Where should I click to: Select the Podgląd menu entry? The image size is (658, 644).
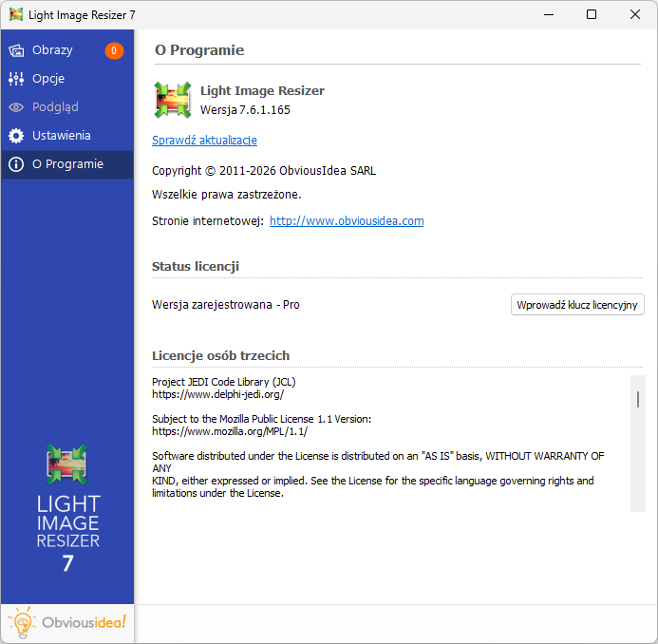tap(67, 107)
